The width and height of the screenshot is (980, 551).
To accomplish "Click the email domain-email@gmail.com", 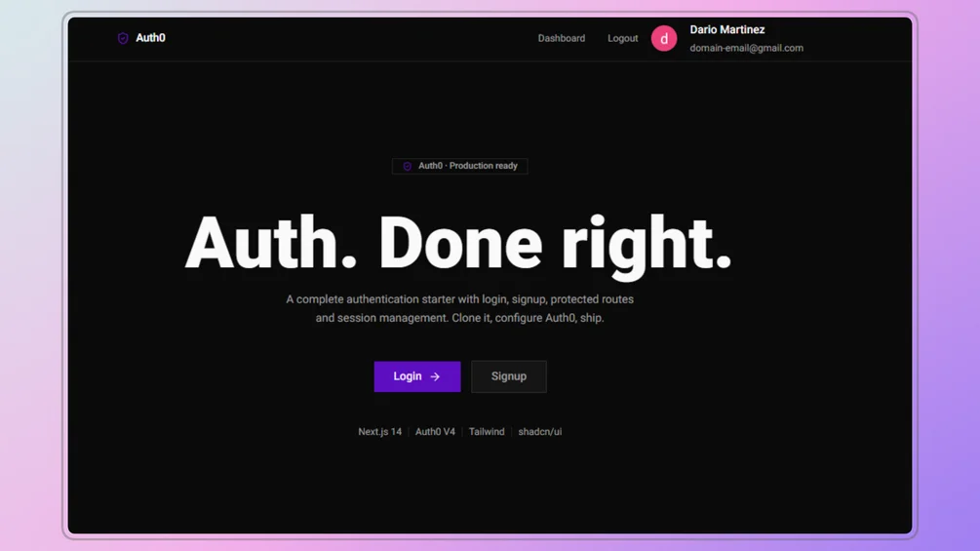I will (746, 48).
